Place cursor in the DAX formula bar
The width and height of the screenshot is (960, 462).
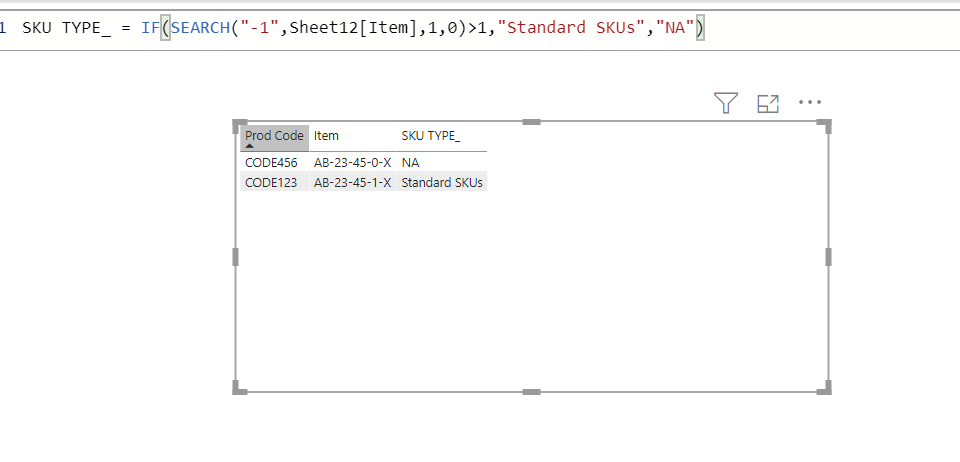pos(480,28)
